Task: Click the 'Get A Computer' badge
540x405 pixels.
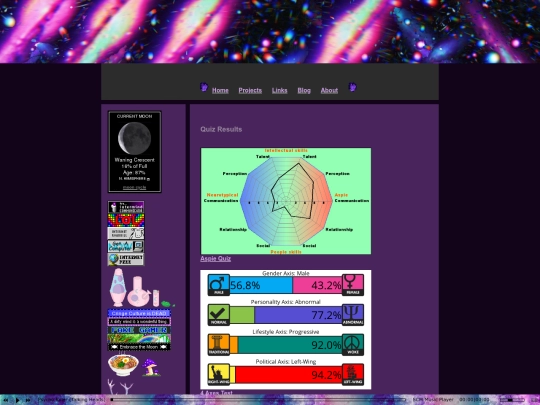Action: tap(126, 246)
